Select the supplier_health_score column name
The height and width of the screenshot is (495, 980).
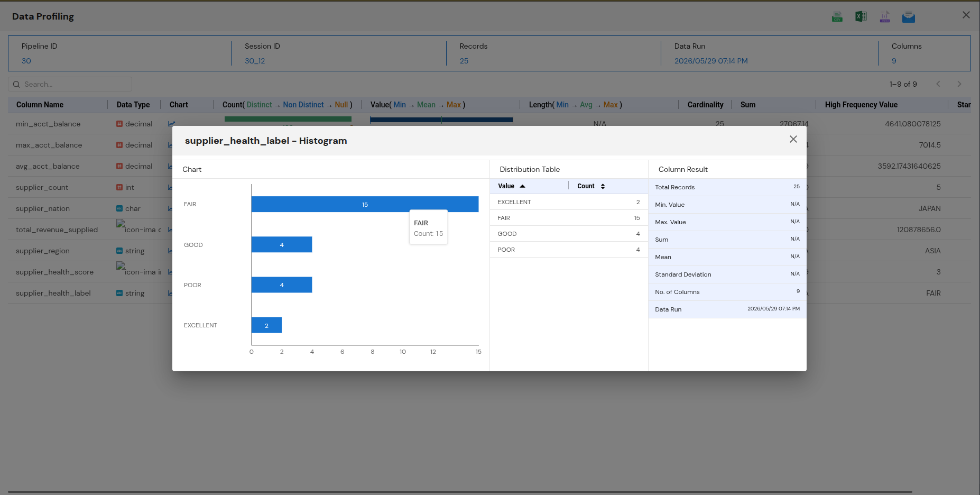tap(54, 272)
